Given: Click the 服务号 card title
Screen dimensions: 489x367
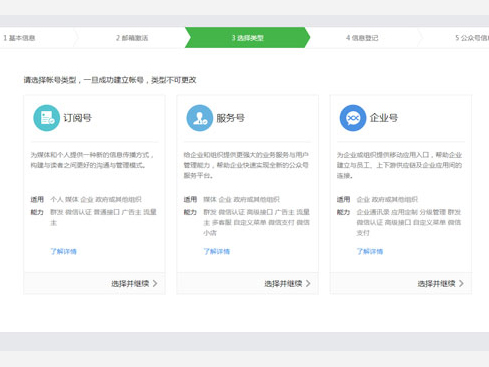Looking at the screenshot, I should pyautogui.click(x=230, y=118).
